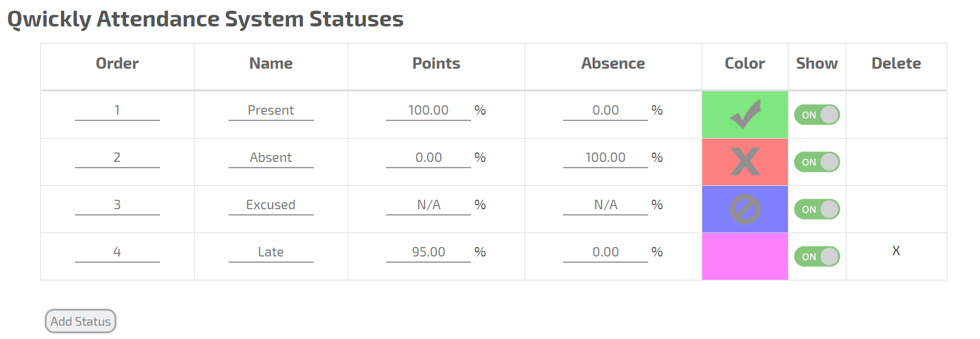Viewport: 980px width, 339px height.
Task: Select the Present name input field
Action: [271, 110]
